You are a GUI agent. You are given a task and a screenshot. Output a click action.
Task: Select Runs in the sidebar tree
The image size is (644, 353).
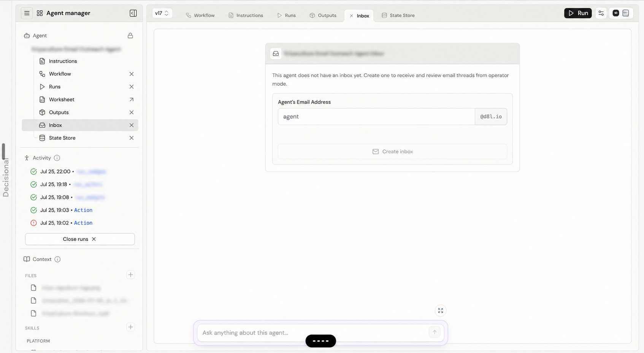(x=55, y=87)
